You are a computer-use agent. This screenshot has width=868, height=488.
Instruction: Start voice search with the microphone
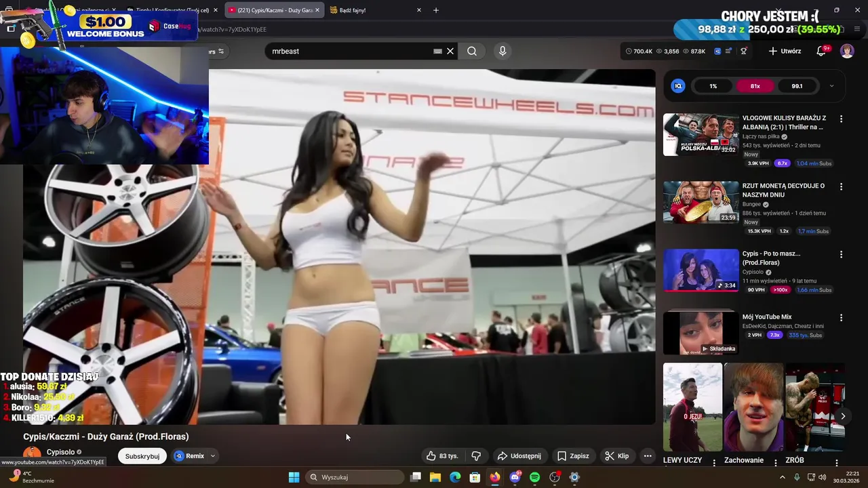(x=502, y=51)
